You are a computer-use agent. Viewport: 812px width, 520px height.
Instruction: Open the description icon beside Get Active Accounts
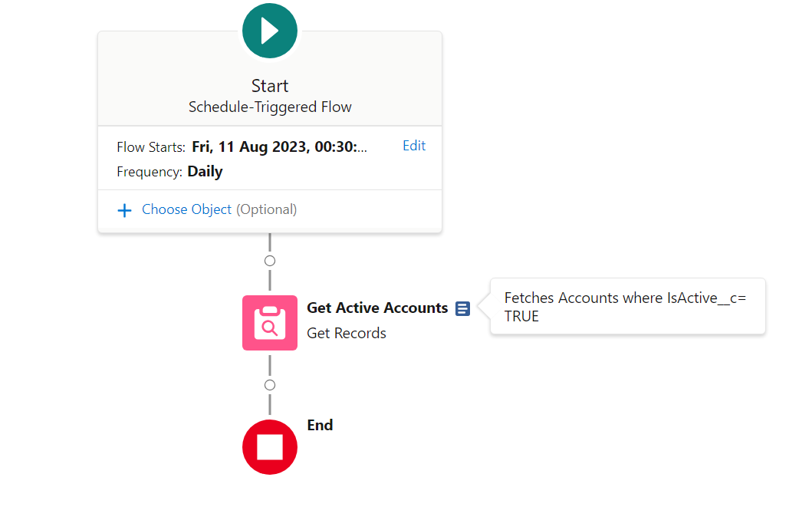tap(462, 308)
